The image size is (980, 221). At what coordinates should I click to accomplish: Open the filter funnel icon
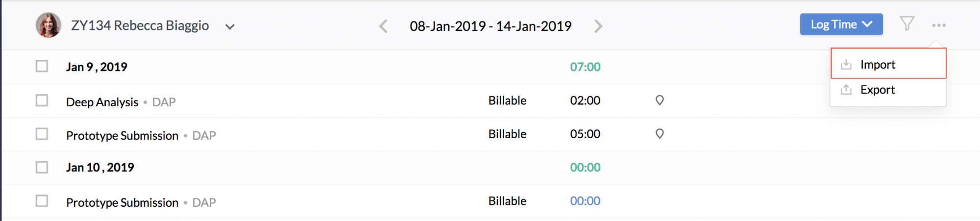coord(907,24)
